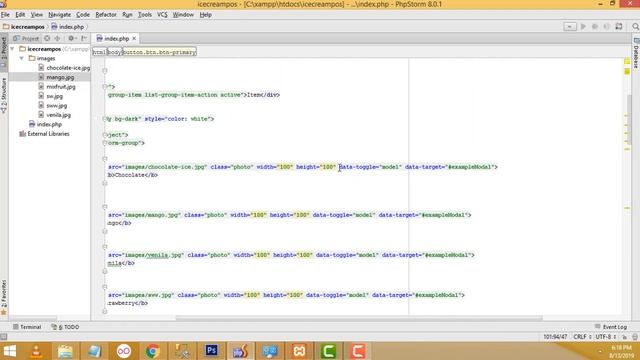Click the Search Everywhere magnifier icon
This screenshot has width=640, height=360.
(635, 27)
